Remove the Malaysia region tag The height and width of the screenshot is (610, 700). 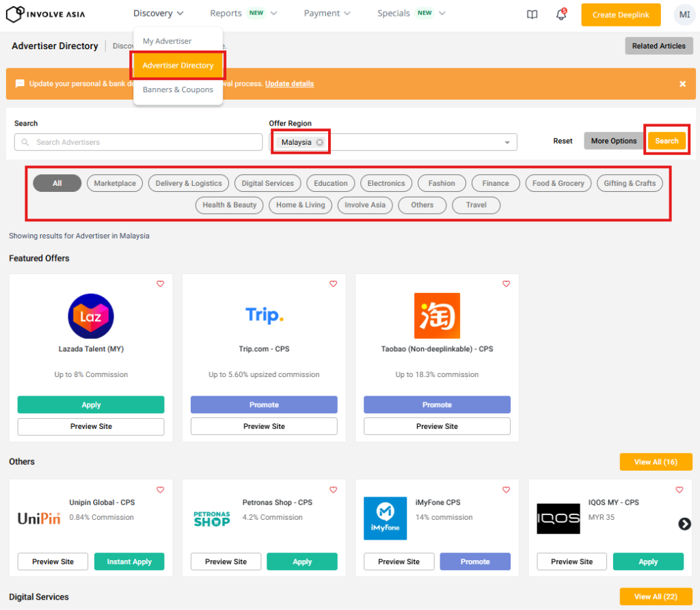319,142
